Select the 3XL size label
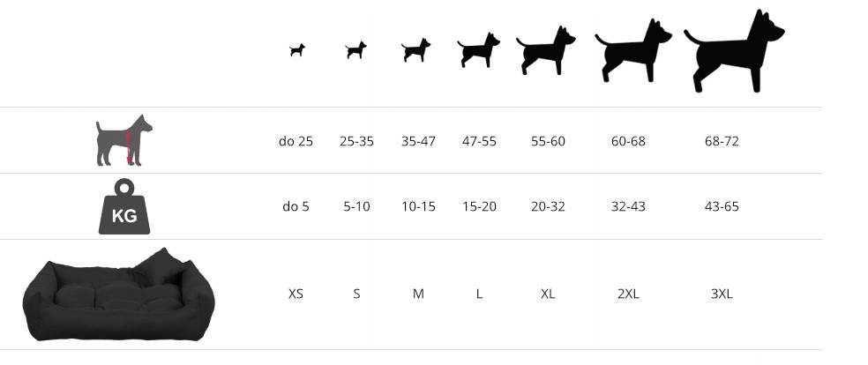 point(722,294)
